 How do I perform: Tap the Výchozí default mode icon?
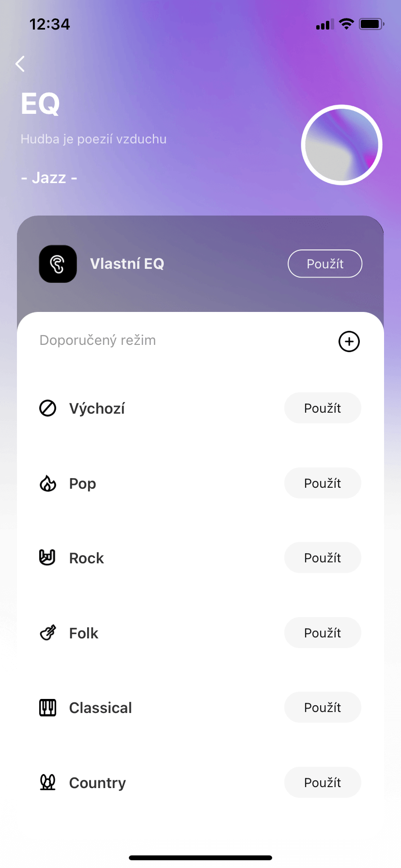[47, 408]
